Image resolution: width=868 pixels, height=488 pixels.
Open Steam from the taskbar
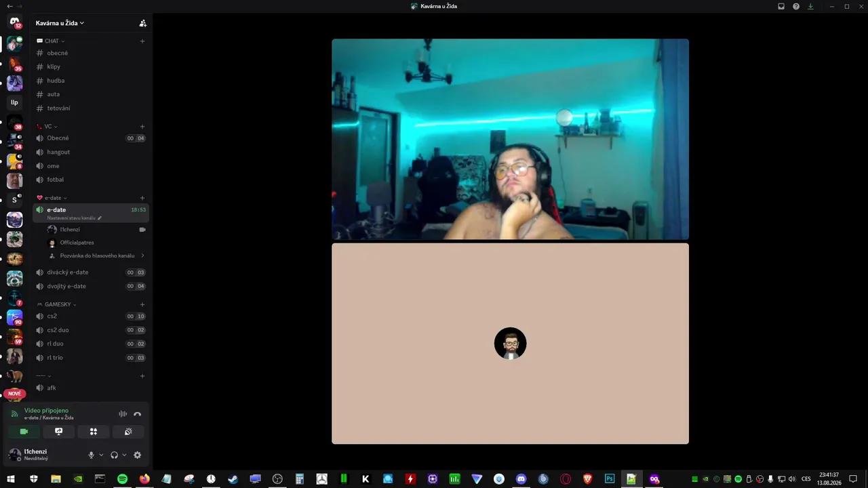[x=233, y=479]
